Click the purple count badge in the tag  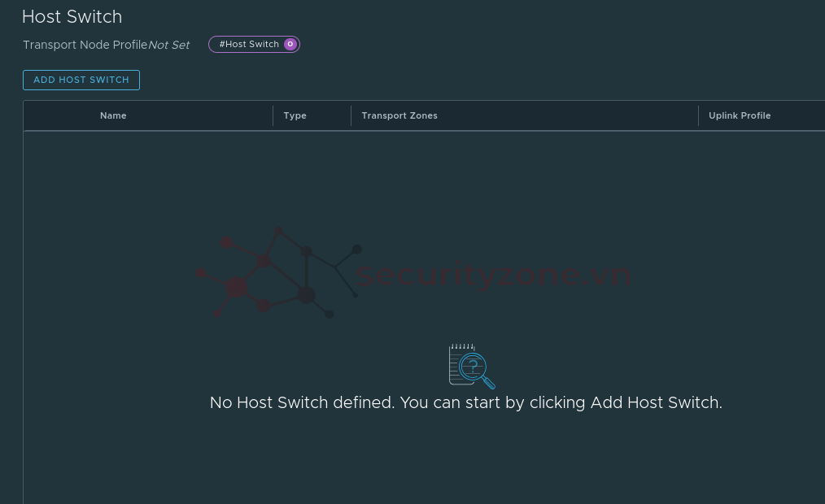point(290,44)
